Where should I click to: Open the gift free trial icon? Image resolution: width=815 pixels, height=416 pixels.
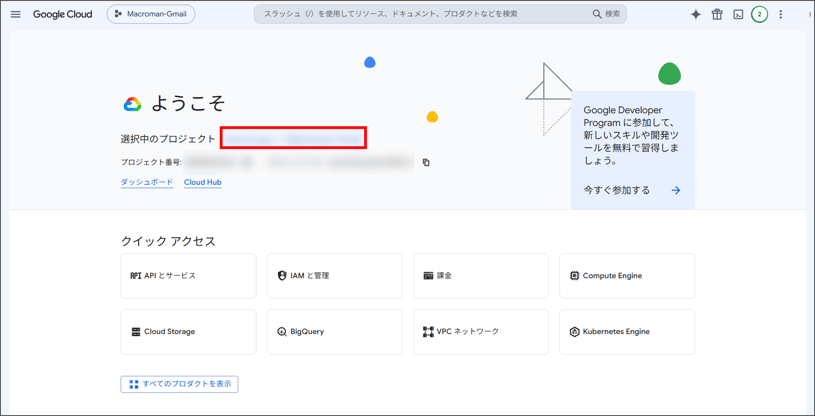pos(717,15)
